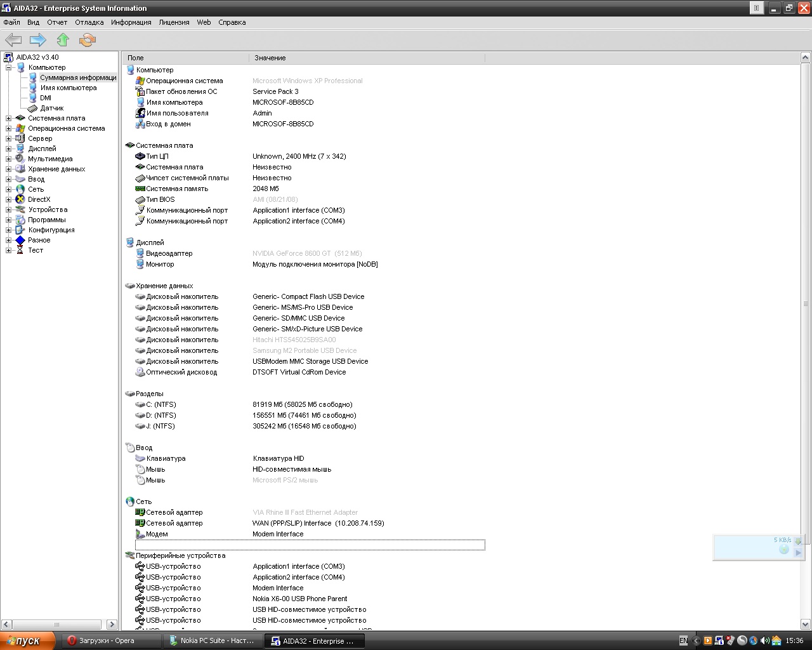Click the Тип ЦП processor icon
812x650 pixels.
[x=140, y=156]
